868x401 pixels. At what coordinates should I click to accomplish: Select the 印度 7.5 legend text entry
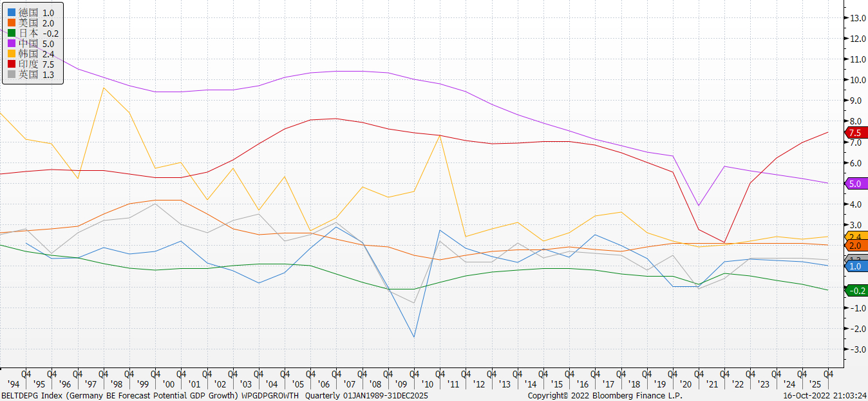pos(36,64)
